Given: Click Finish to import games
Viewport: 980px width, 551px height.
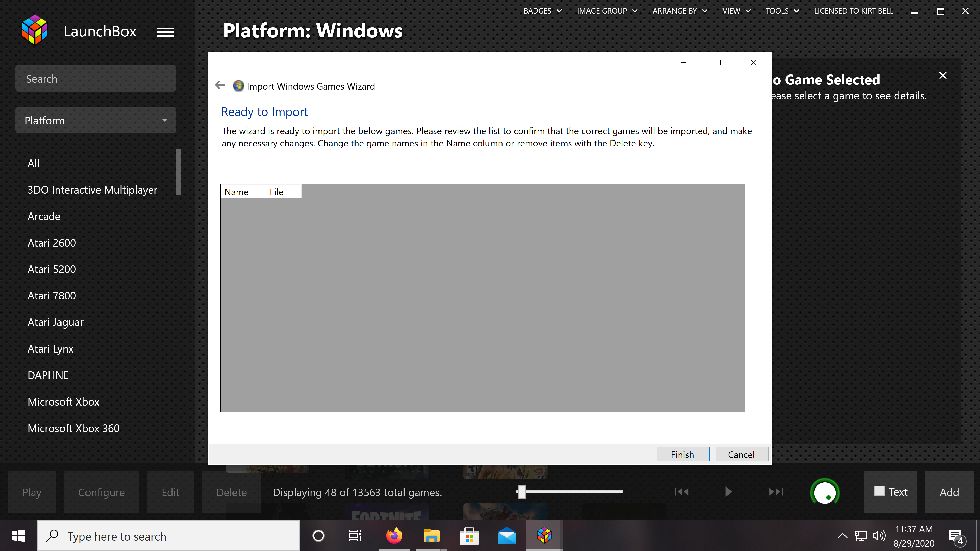Looking at the screenshot, I should coord(683,454).
